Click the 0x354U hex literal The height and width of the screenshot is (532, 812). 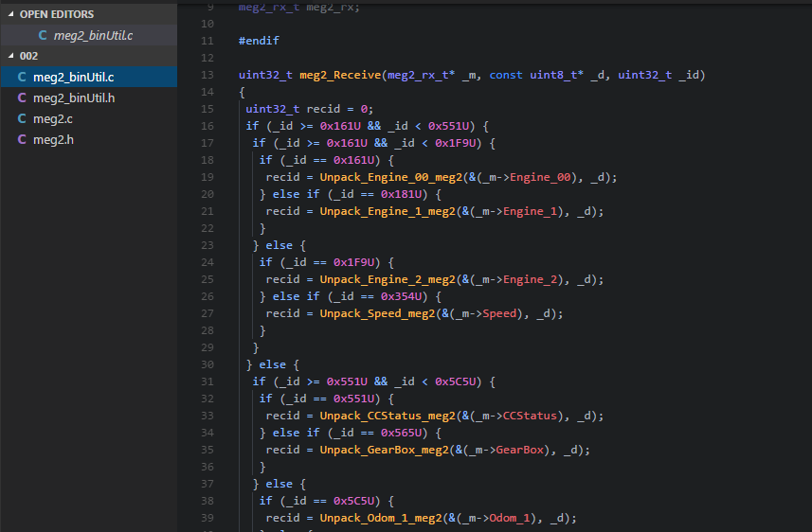point(402,296)
